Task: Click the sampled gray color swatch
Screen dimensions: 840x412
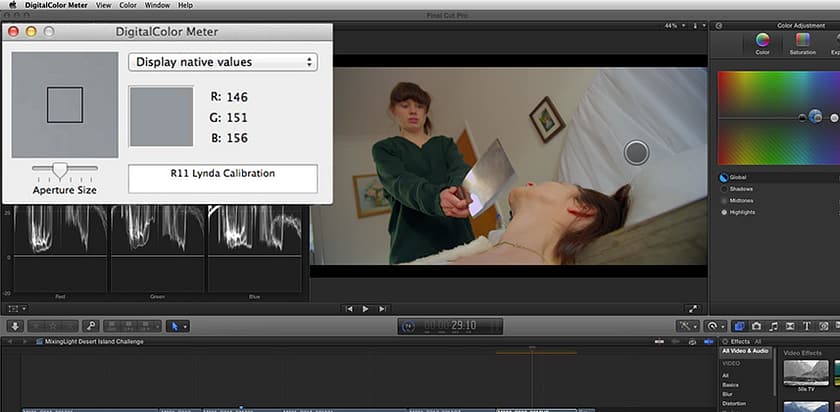Action: [161, 116]
